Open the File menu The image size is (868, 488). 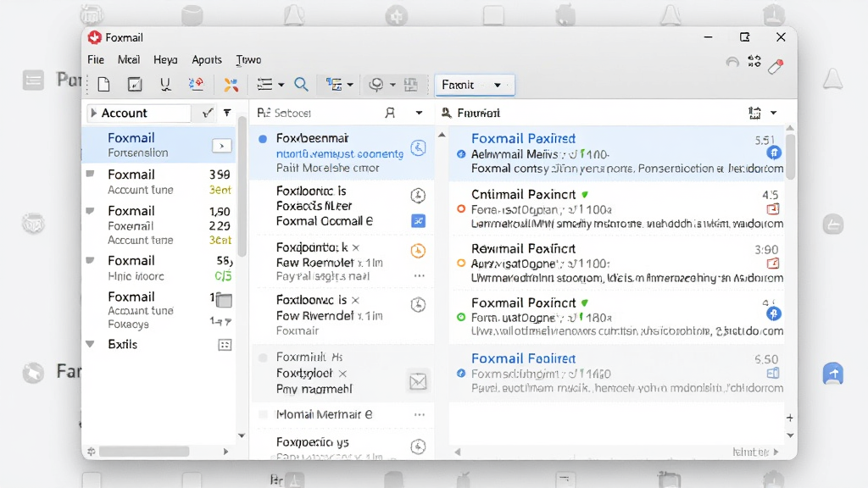point(96,60)
